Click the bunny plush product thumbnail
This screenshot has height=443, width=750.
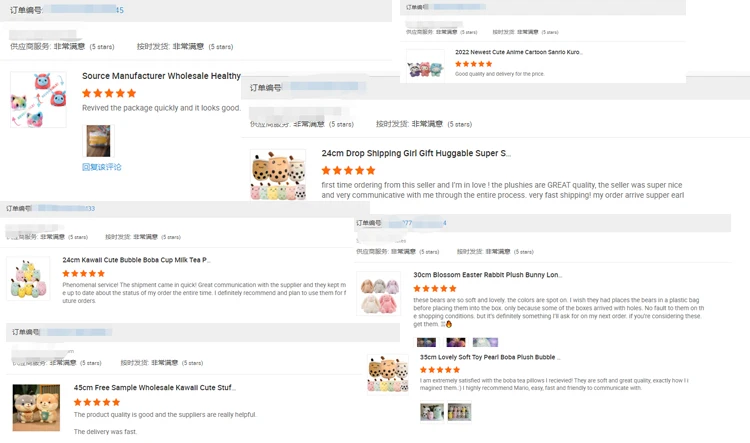pos(378,293)
